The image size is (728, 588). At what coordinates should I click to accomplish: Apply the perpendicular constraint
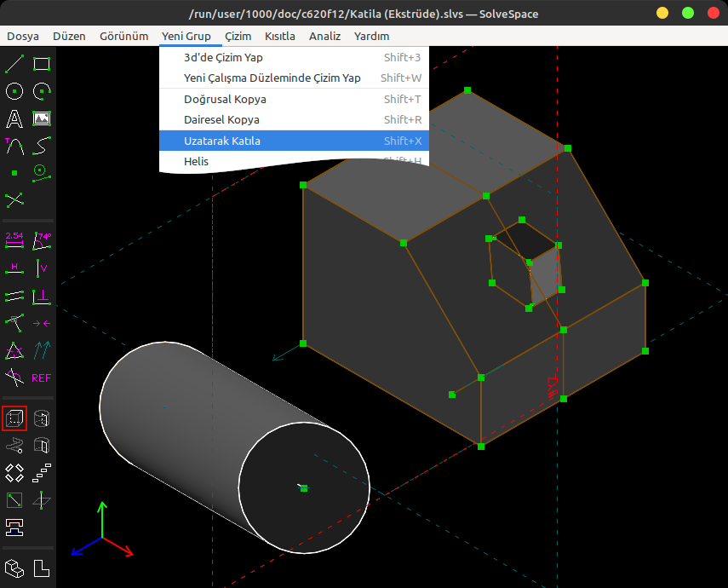pyautogui.click(x=42, y=296)
